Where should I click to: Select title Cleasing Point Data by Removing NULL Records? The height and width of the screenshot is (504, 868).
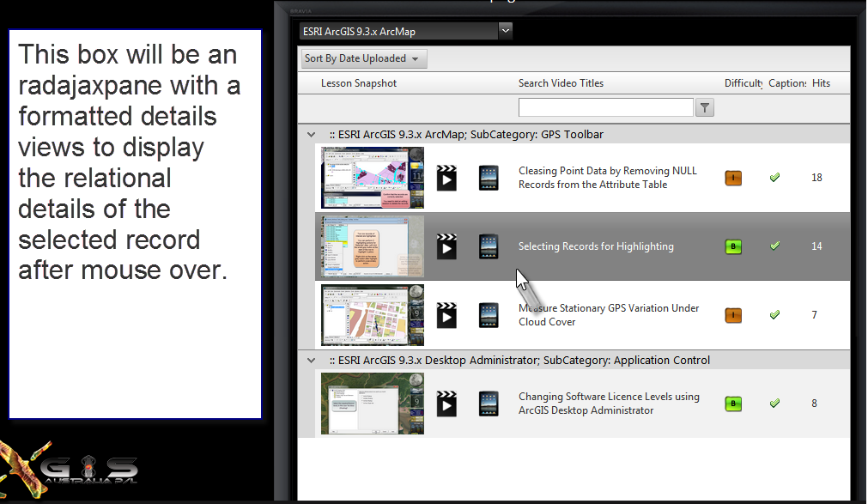[607, 178]
